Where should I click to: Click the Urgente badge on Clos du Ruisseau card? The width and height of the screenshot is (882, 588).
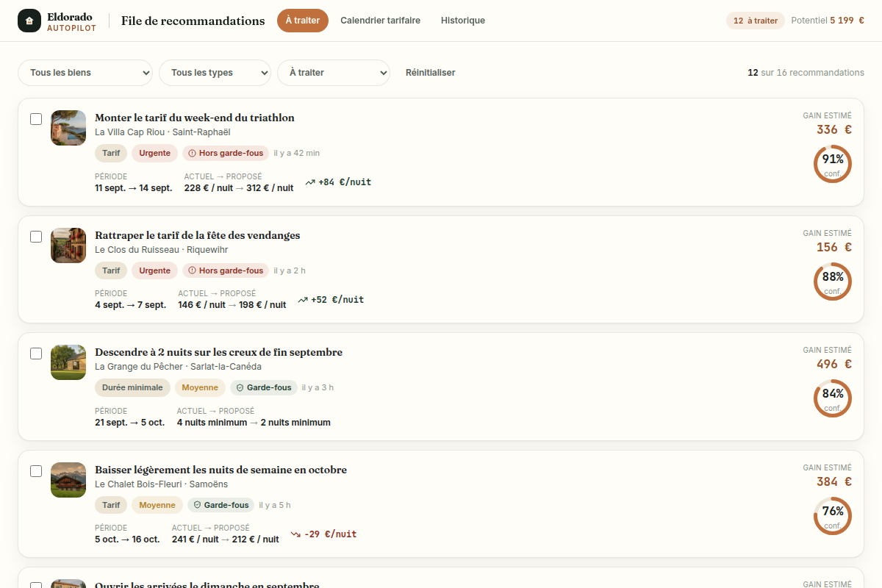coord(155,270)
